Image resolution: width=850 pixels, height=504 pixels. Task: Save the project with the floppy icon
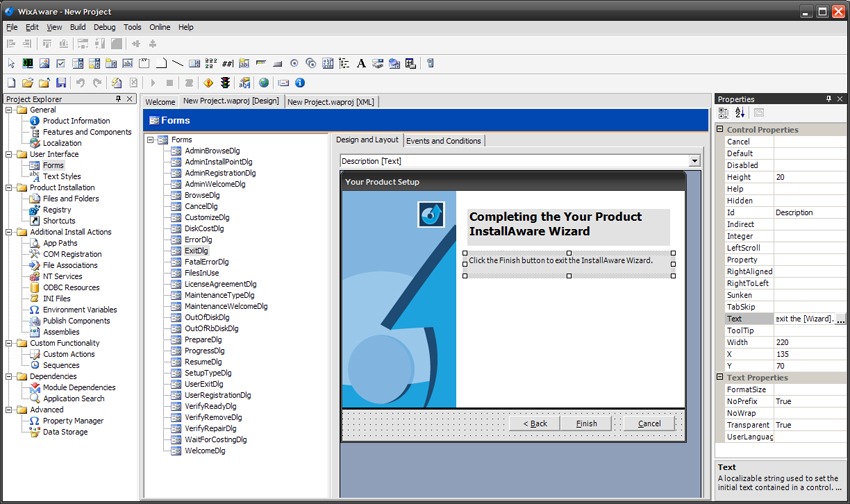tap(61, 83)
